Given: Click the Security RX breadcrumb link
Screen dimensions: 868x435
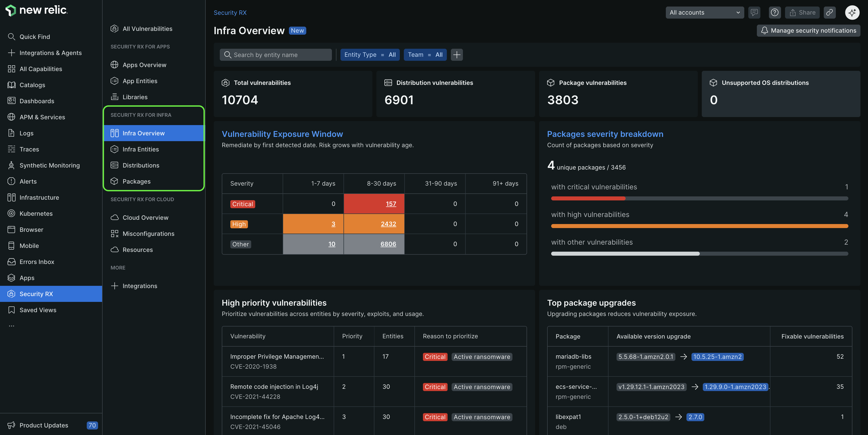Looking at the screenshot, I should click(230, 13).
